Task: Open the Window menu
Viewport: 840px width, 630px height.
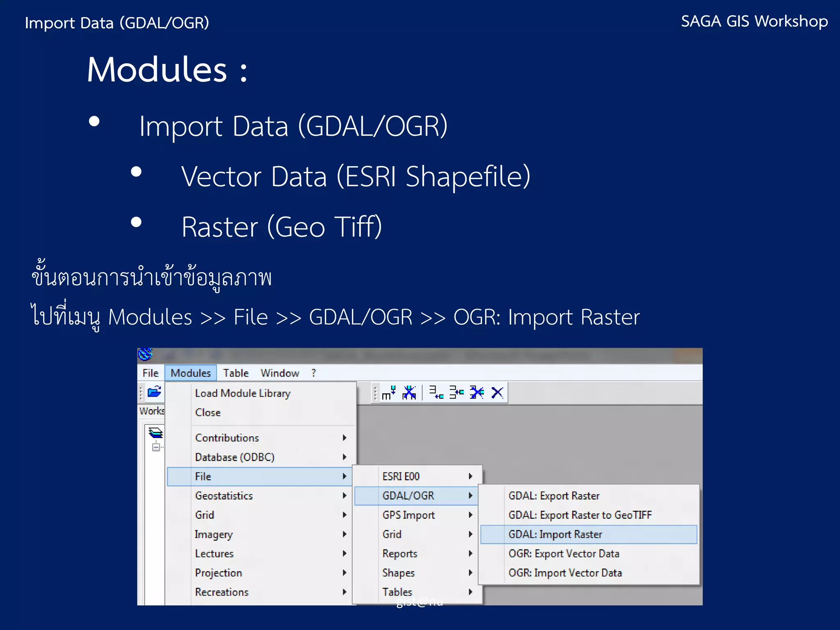Action: pos(280,373)
